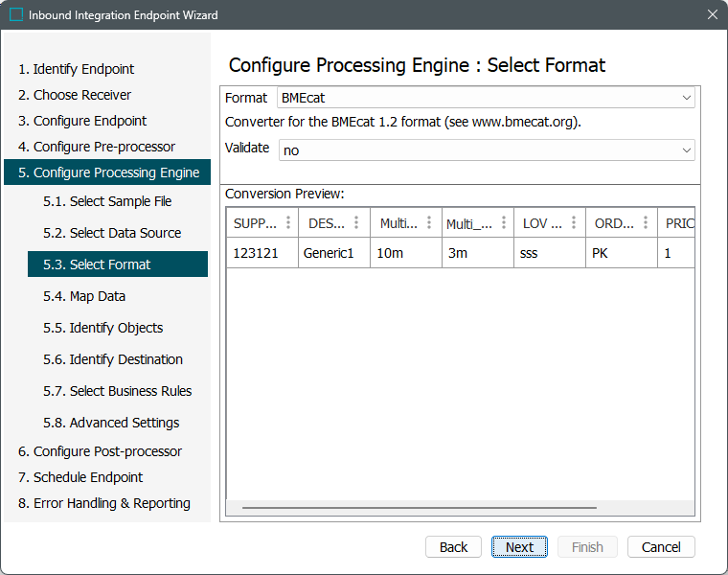Screen dimensions: 728x575
Task: Click the SUPP column options menu icon
Action: (288, 222)
